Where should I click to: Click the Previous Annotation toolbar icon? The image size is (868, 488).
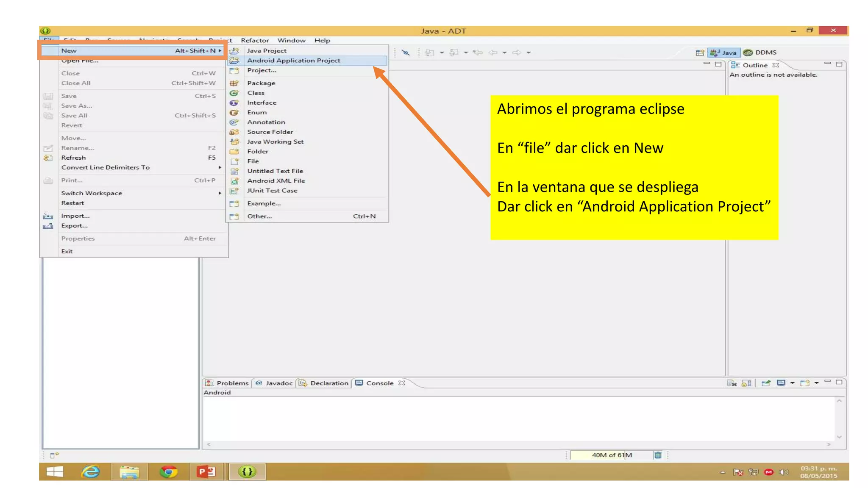453,53
